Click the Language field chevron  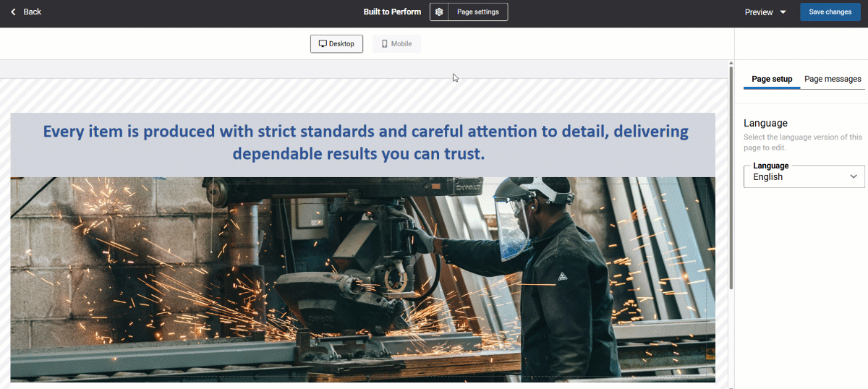click(854, 176)
